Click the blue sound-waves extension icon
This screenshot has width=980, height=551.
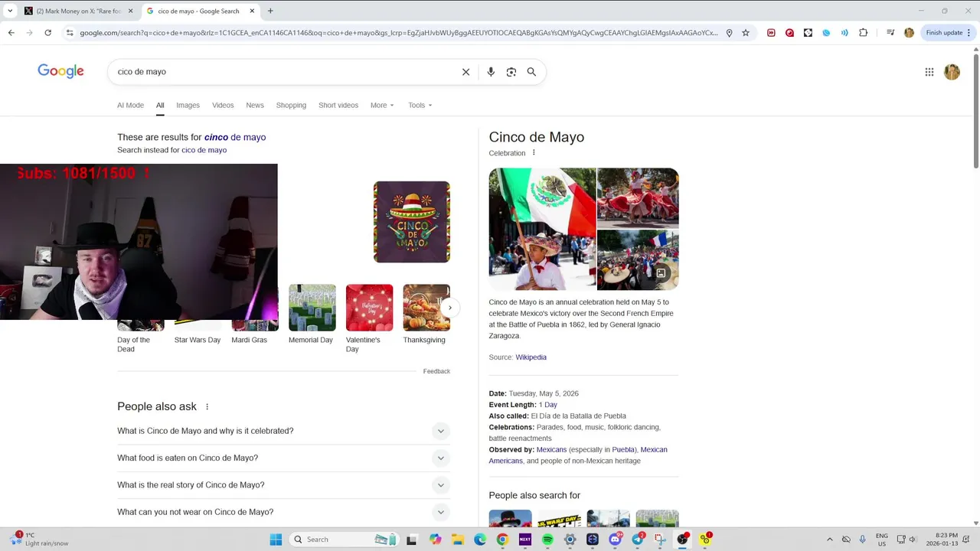[844, 33]
